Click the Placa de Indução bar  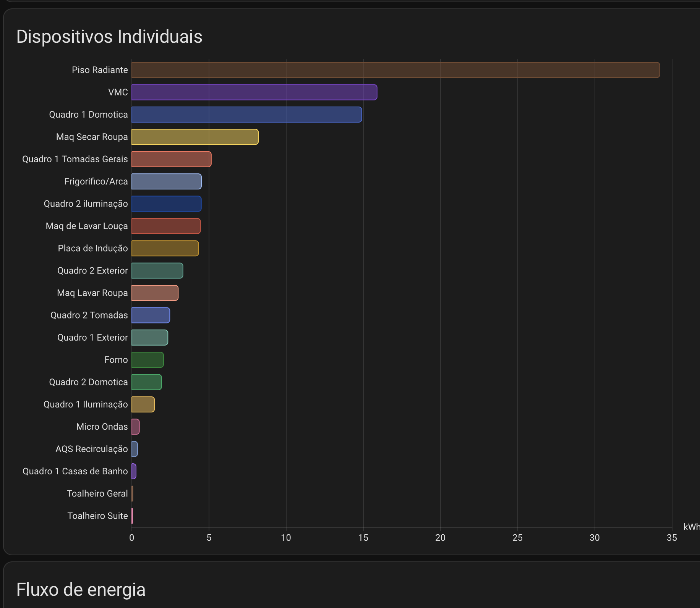tap(165, 248)
